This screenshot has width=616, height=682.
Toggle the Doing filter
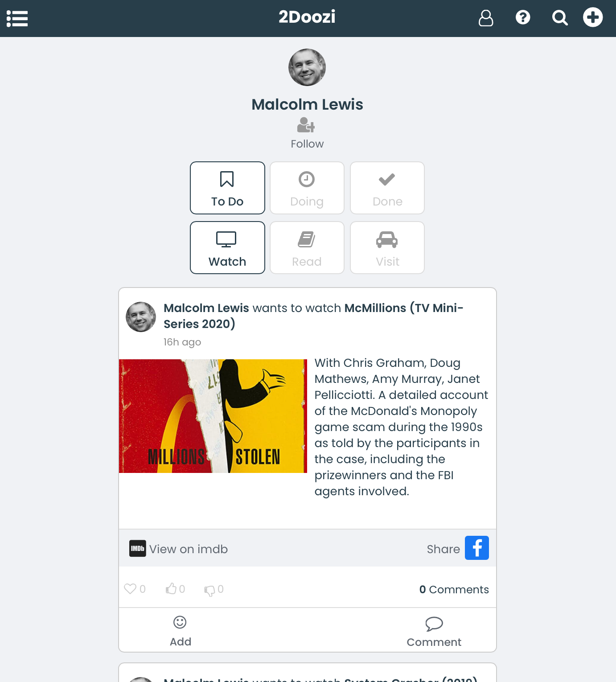[x=307, y=188]
